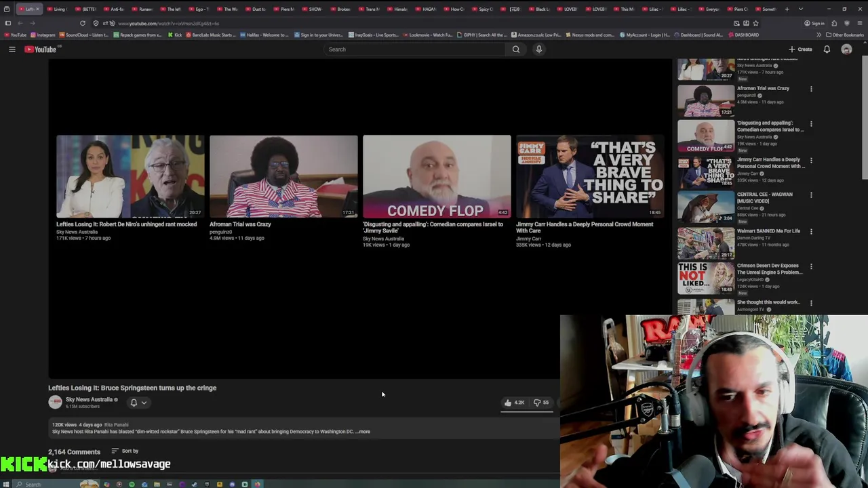The image size is (868, 488).
Task: Open options for Walmart BANNED Me video
Action: [811, 232]
